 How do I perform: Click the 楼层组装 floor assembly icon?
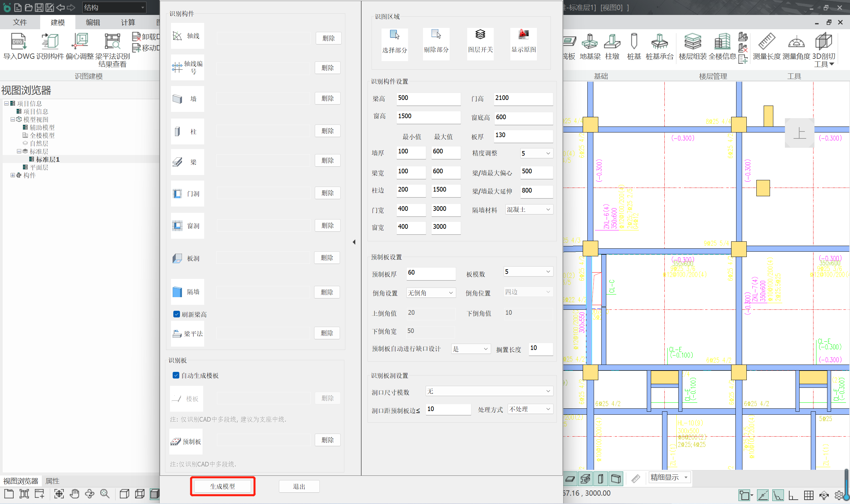pyautogui.click(x=692, y=42)
